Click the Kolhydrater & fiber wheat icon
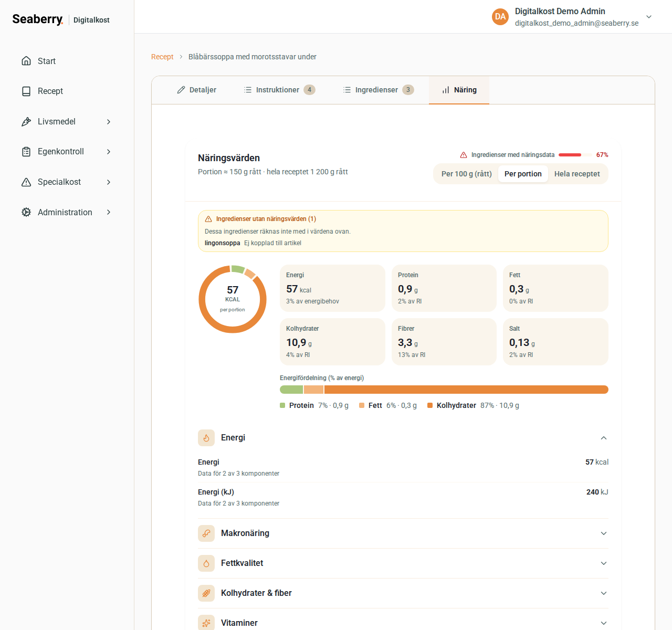Image resolution: width=672 pixels, height=630 pixels. (206, 593)
